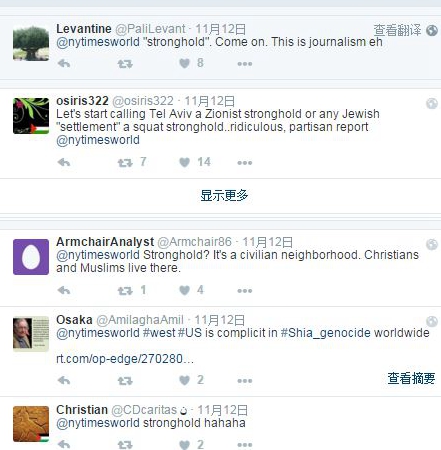This screenshot has height=450, width=441.
Task: Retweet osiris322's Tel Aviv tweet
Action: click(125, 163)
